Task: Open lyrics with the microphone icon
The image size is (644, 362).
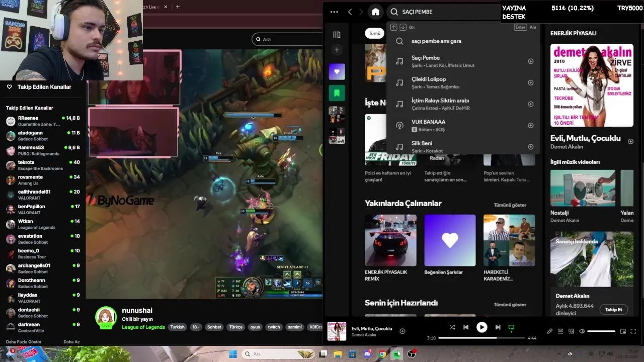Action: pyautogui.click(x=549, y=331)
